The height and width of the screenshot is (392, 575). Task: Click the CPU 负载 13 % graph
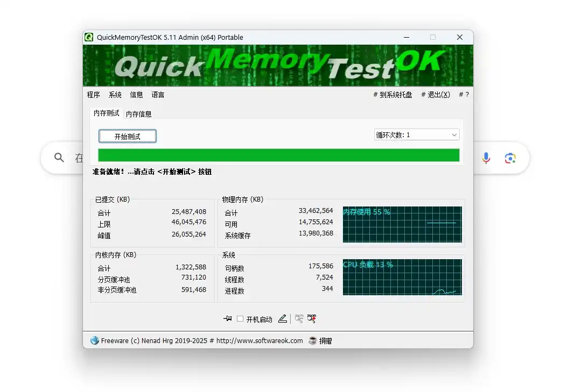[x=402, y=277]
